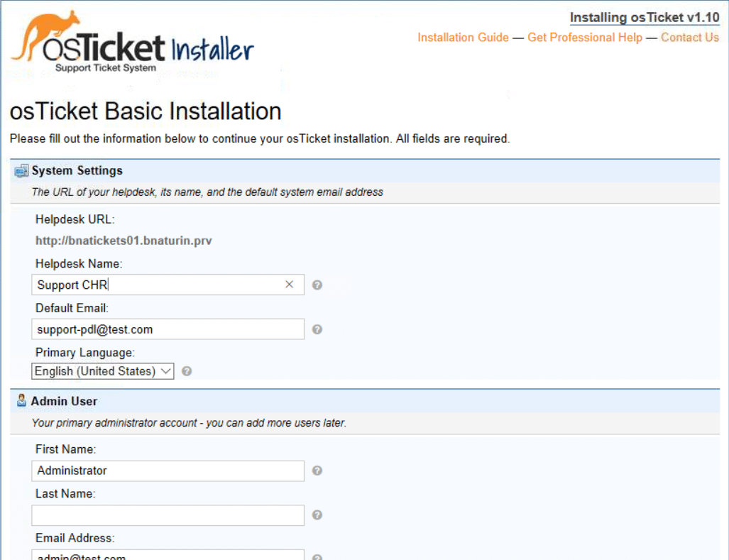
Task: Follow the Contact Us link
Action: [690, 38]
